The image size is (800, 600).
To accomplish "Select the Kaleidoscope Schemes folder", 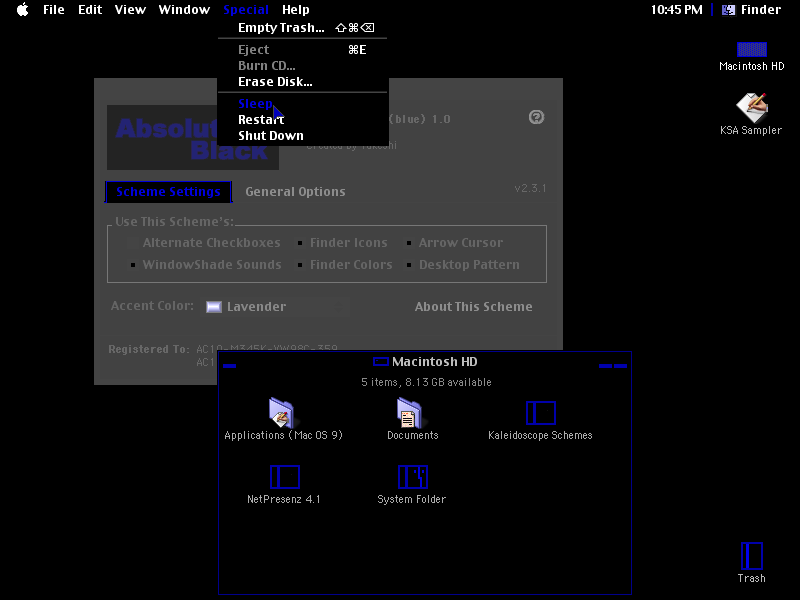I will coord(540,413).
